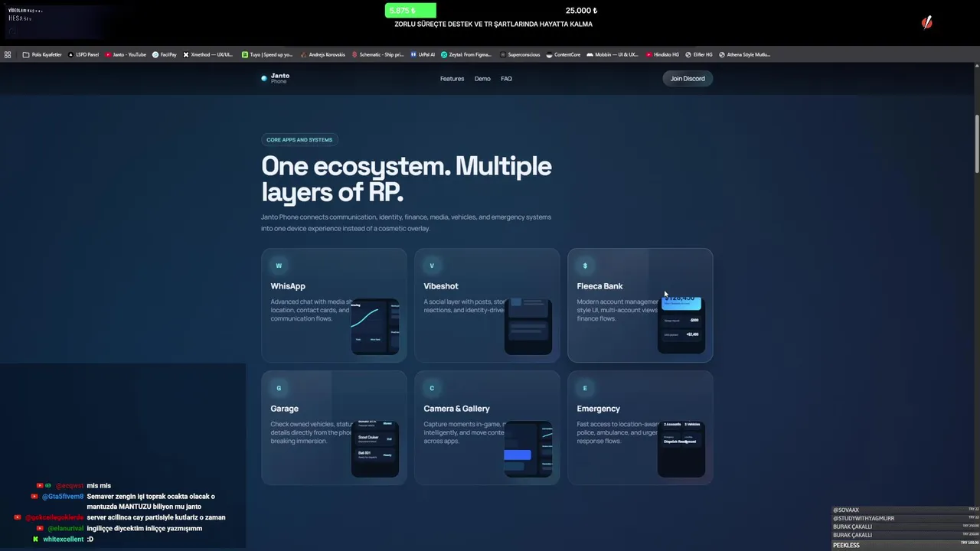Open the Mobbin UI & UX bookmark
Viewport: 980px width, 551px height.
coord(612,54)
